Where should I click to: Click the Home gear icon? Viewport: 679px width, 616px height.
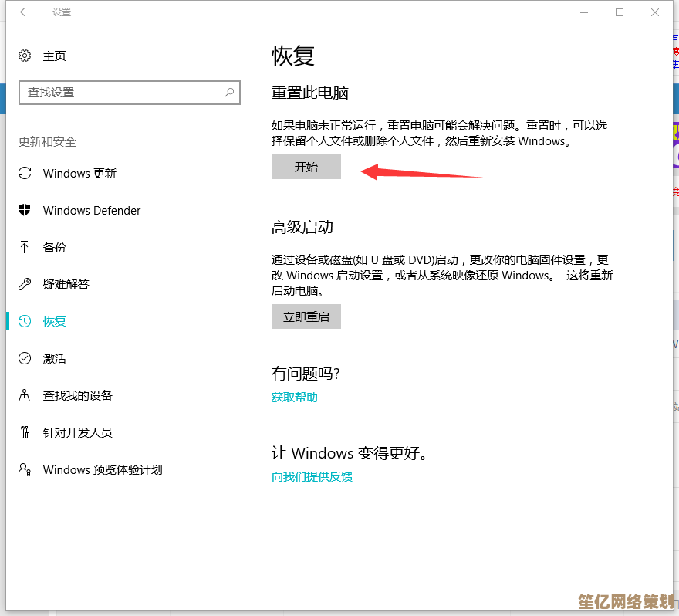pyautogui.click(x=25, y=56)
